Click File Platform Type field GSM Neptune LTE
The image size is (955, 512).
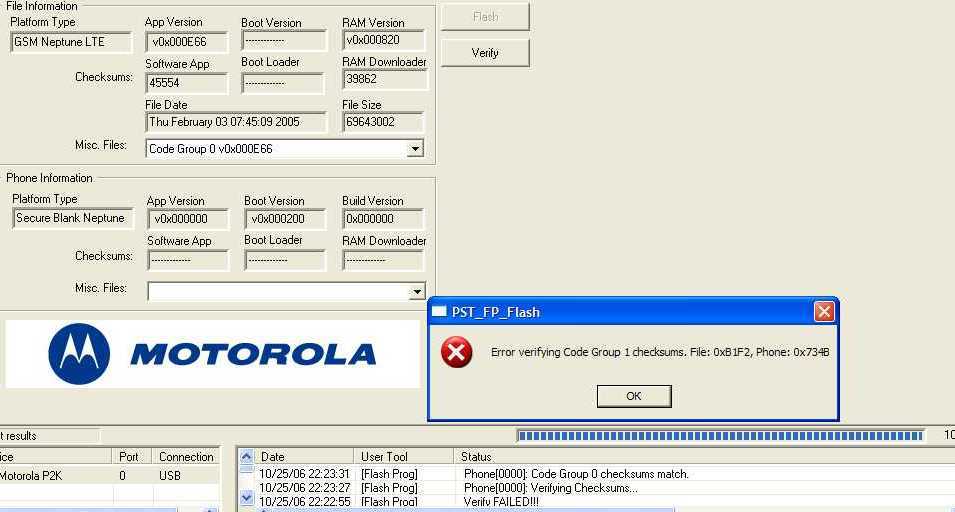click(x=71, y=43)
